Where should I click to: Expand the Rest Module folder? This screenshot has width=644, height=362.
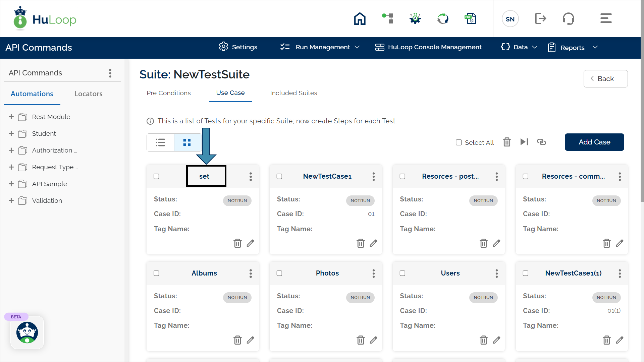click(x=11, y=117)
